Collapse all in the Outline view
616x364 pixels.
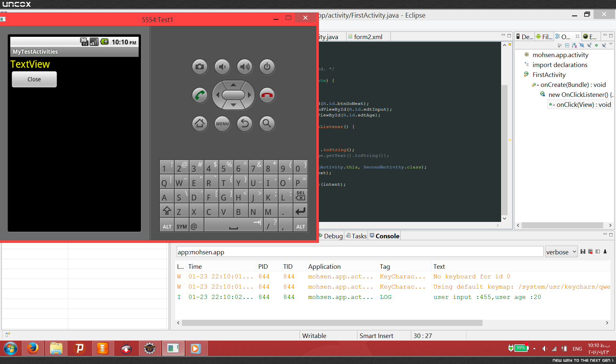[x=567, y=46]
